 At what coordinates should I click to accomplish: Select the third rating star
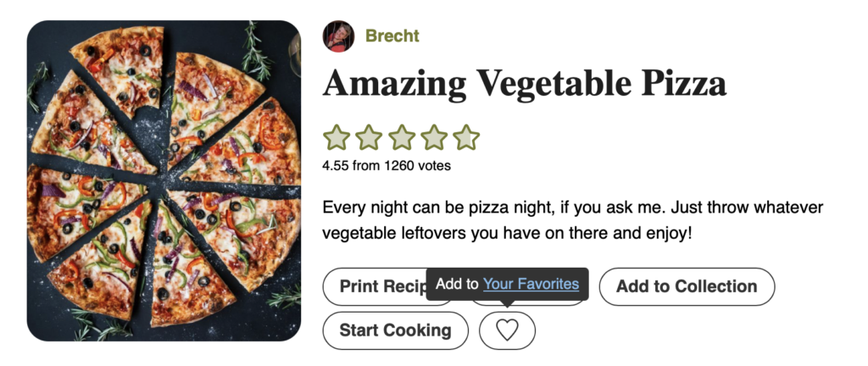pos(401,137)
